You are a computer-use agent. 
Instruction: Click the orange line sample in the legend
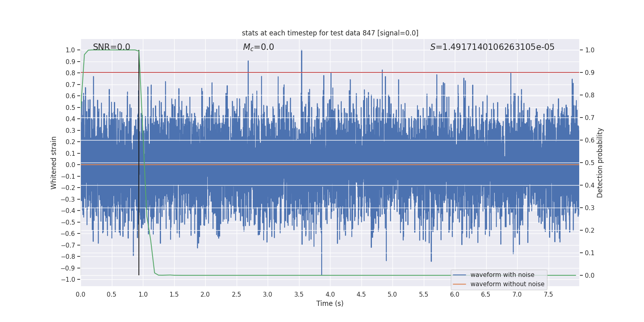click(x=459, y=284)
